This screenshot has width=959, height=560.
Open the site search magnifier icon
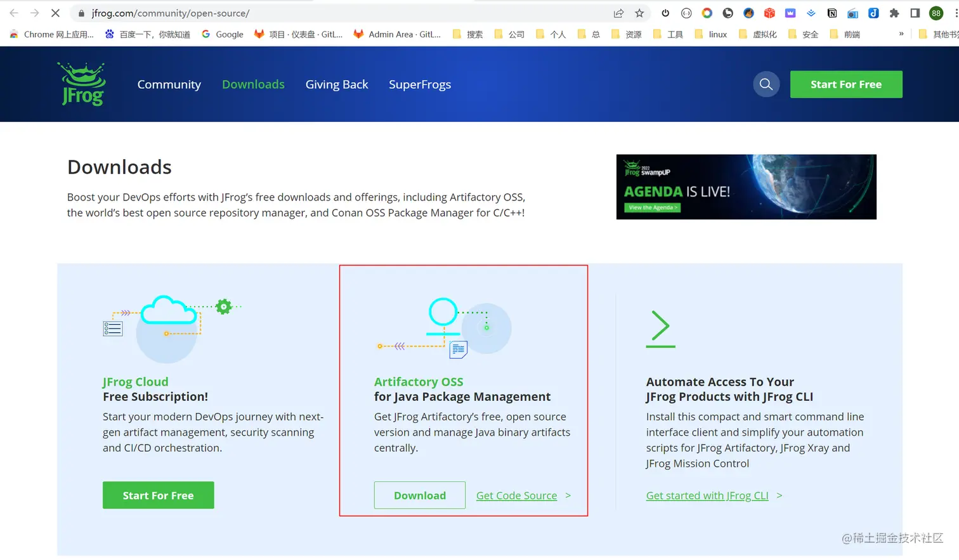click(x=766, y=84)
